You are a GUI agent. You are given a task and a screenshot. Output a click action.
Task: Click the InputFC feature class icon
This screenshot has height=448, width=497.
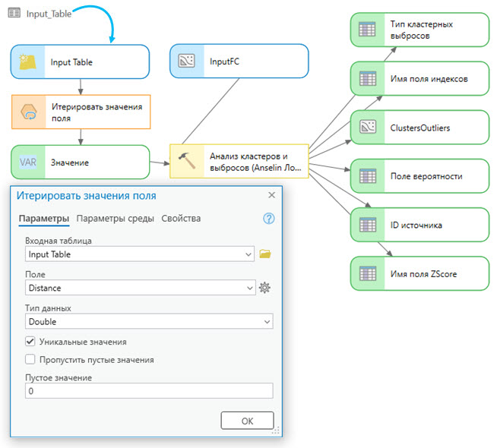click(x=187, y=62)
